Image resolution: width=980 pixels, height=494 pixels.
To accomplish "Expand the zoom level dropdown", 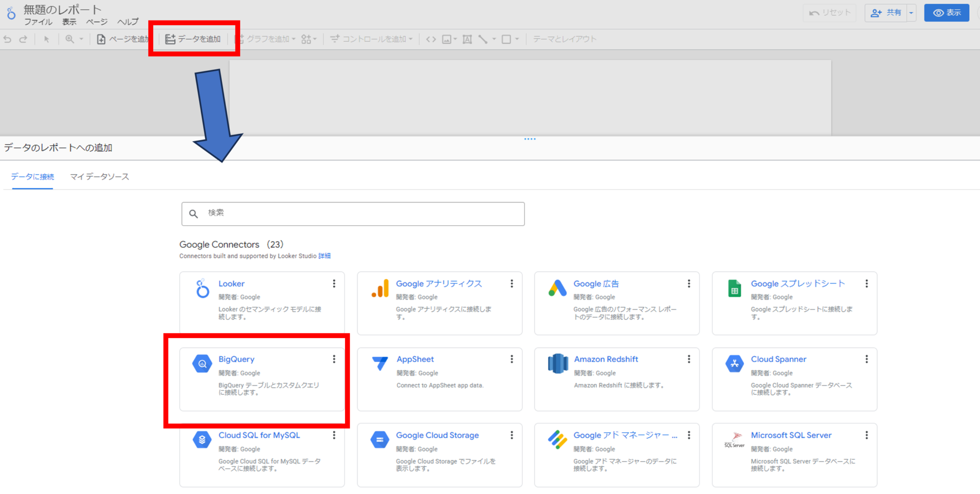I will pyautogui.click(x=81, y=39).
